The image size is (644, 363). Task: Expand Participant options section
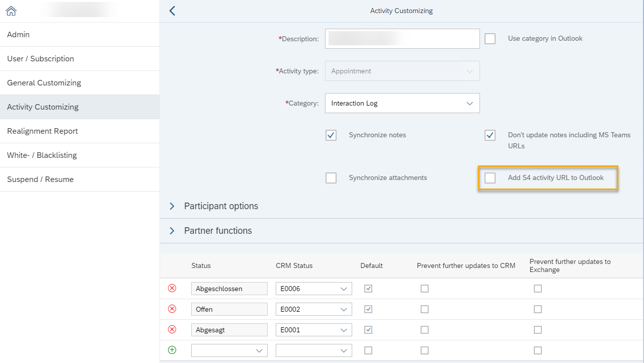click(x=172, y=206)
